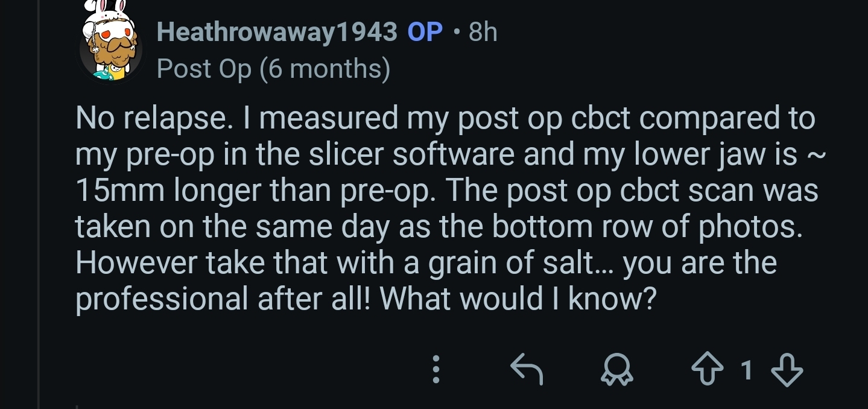Open the 8h timestamp permalink
The height and width of the screenshot is (409, 868).
tap(482, 32)
